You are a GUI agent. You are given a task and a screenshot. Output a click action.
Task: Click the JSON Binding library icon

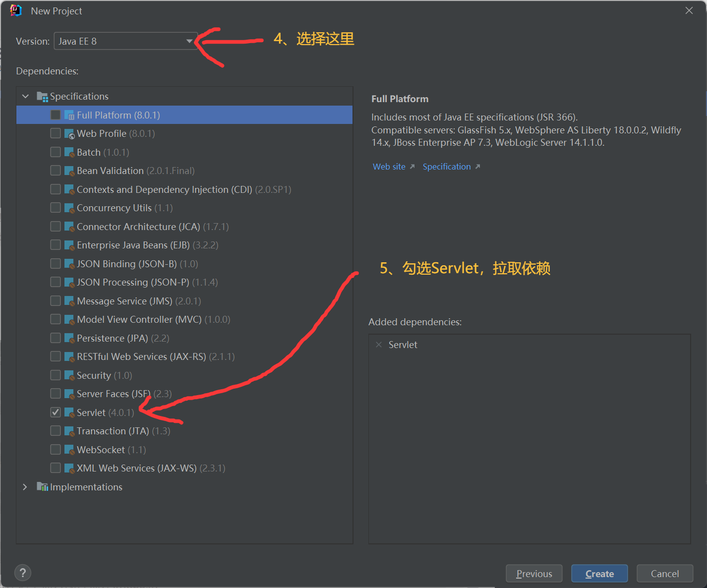tap(69, 264)
